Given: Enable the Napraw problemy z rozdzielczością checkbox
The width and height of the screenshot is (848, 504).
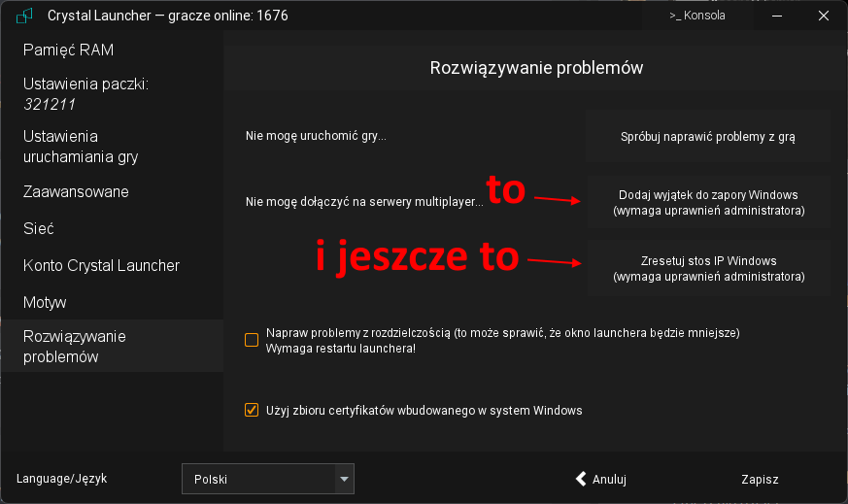Looking at the screenshot, I should [x=252, y=340].
